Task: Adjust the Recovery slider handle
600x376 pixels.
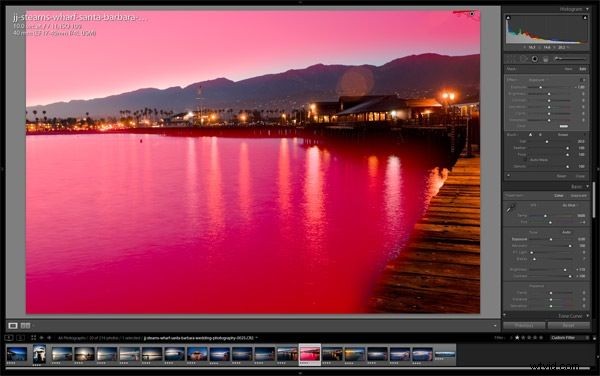Action: pos(570,246)
